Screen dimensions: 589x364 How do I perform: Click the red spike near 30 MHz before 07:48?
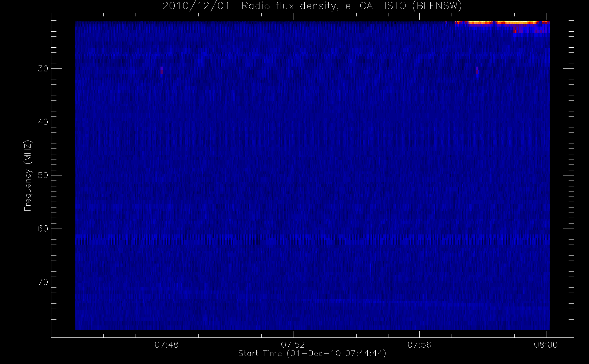coord(162,71)
